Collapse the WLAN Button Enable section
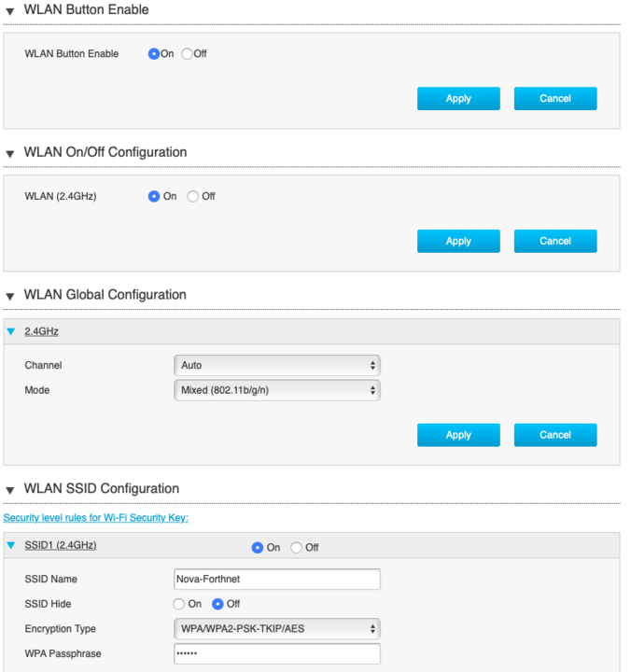This screenshot has width=631, height=672. pyautogui.click(x=10, y=11)
